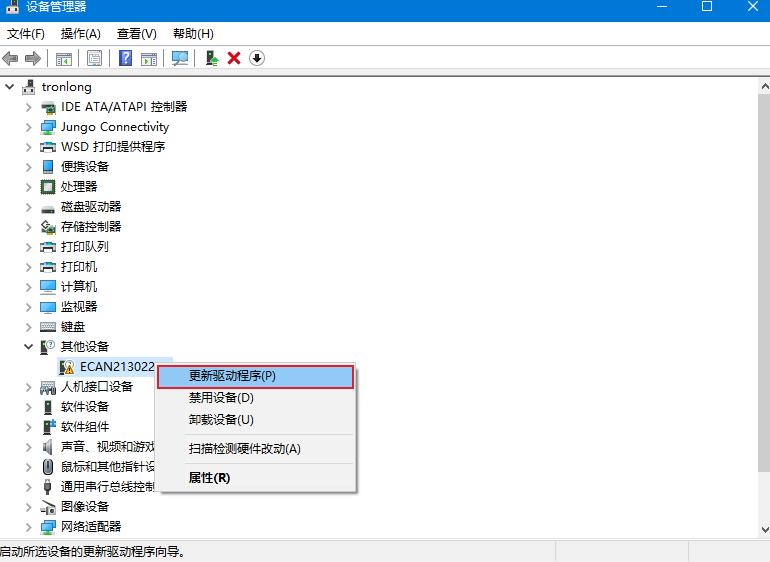Open the 文件(F) menu

26,34
